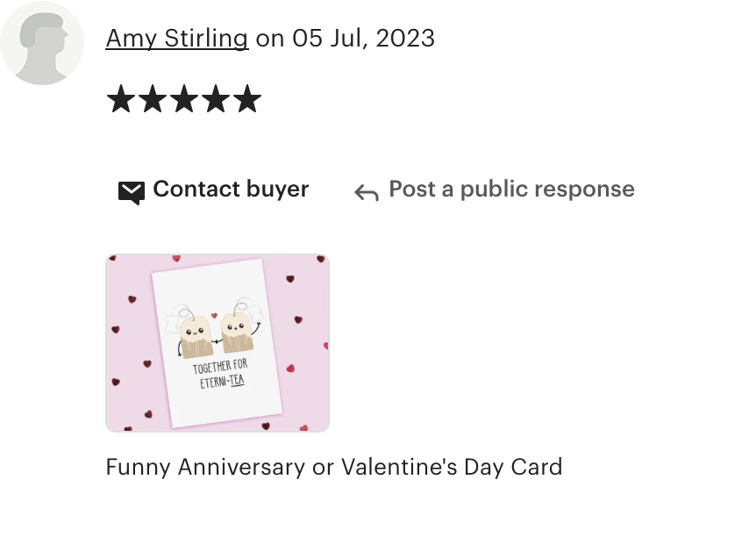Click the reply arrow icon
Viewport: 756px width, 537px height.
tap(367, 192)
